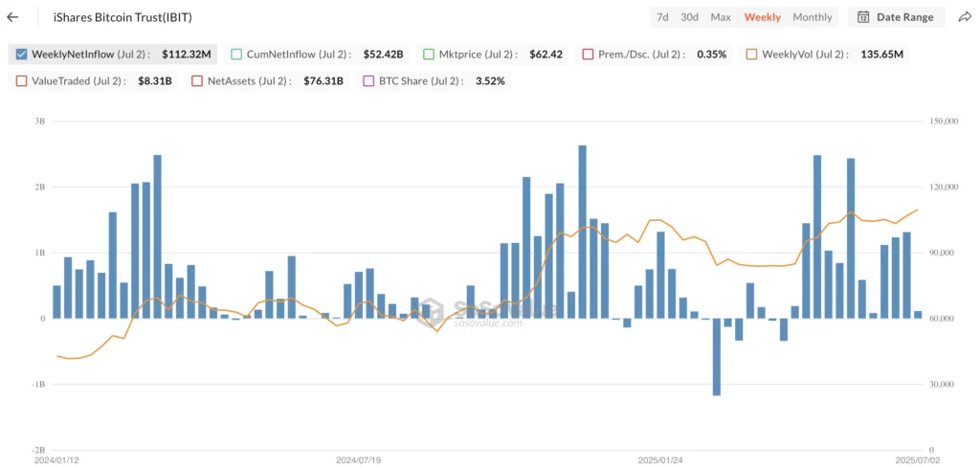This screenshot has width=980, height=467.
Task: Open the Date Range picker
Action: [x=896, y=17]
